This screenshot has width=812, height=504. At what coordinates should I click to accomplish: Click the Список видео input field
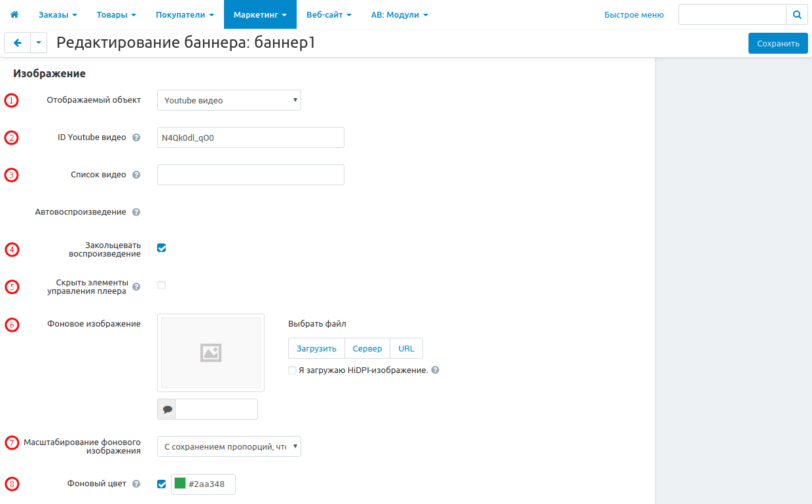[x=251, y=175]
